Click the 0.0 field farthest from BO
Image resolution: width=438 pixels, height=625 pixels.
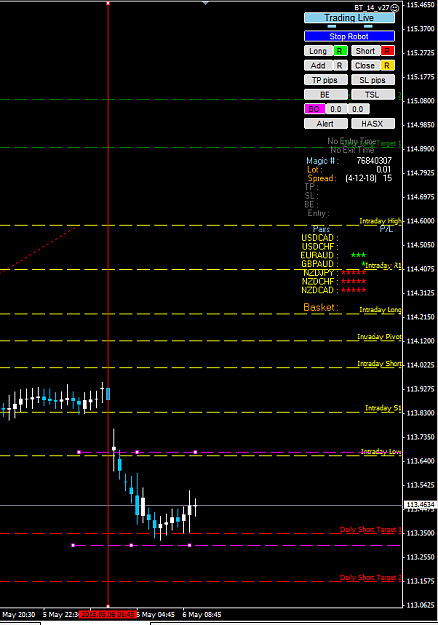coord(358,109)
